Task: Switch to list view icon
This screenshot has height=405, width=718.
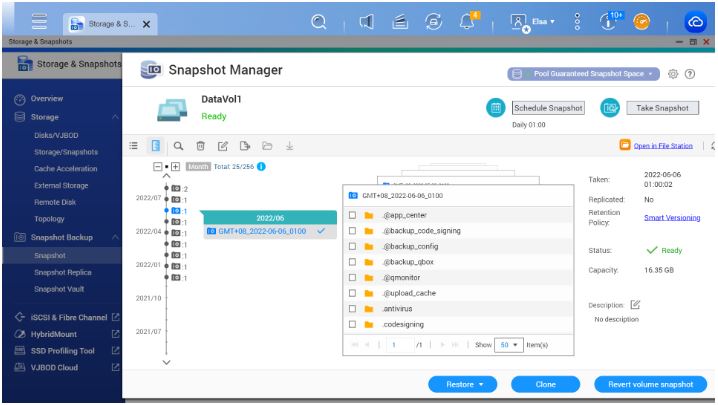Action: pyautogui.click(x=134, y=146)
